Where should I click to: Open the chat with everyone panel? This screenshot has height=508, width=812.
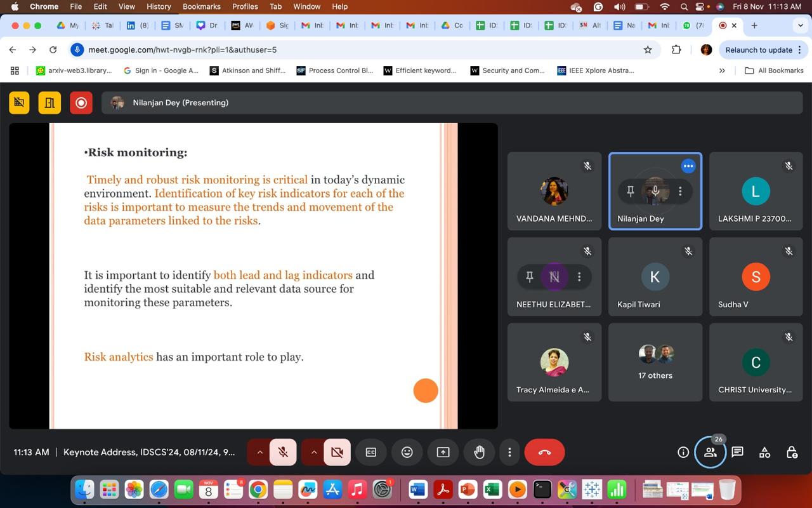click(737, 452)
